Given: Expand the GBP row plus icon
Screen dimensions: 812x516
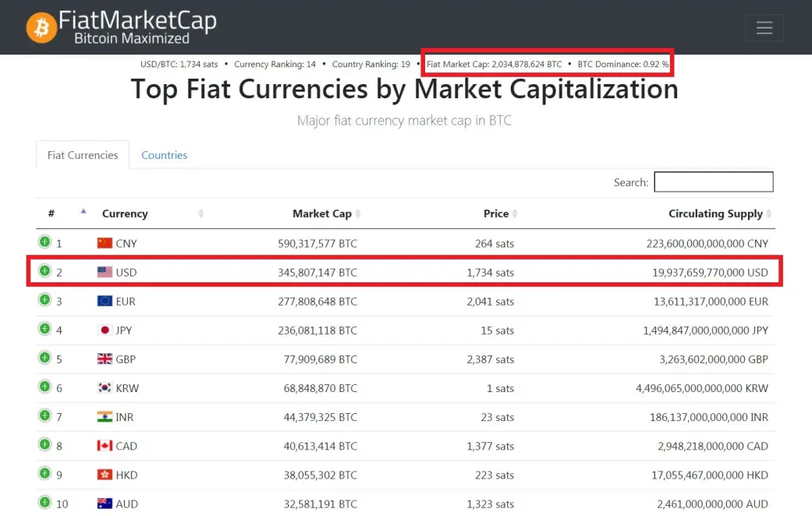Looking at the screenshot, I should click(45, 358).
